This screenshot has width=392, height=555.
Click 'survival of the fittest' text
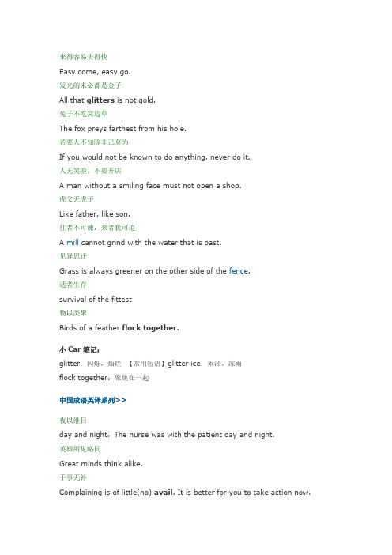click(96, 300)
